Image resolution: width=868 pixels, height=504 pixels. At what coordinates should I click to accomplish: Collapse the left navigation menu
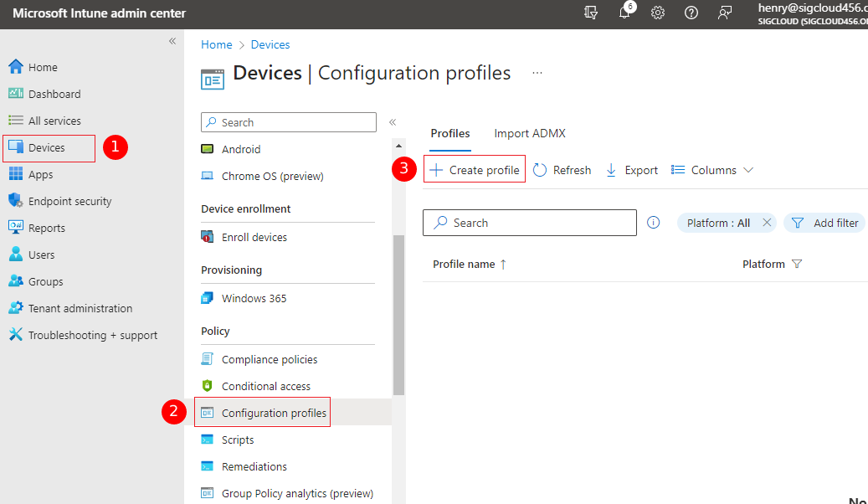[x=172, y=41]
